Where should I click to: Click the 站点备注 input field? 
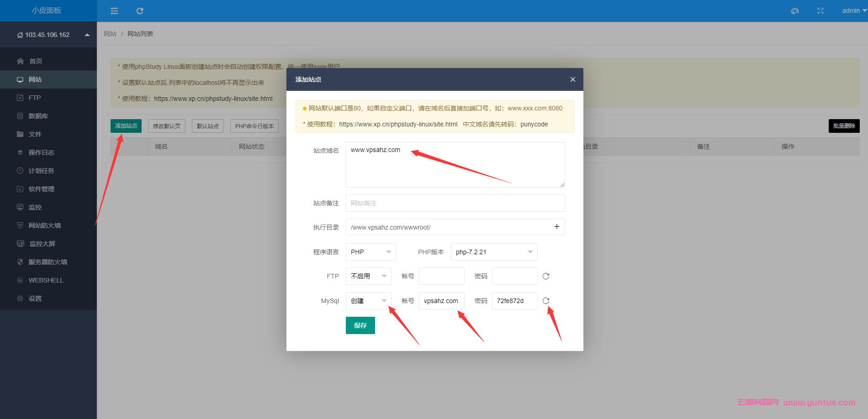tap(455, 203)
